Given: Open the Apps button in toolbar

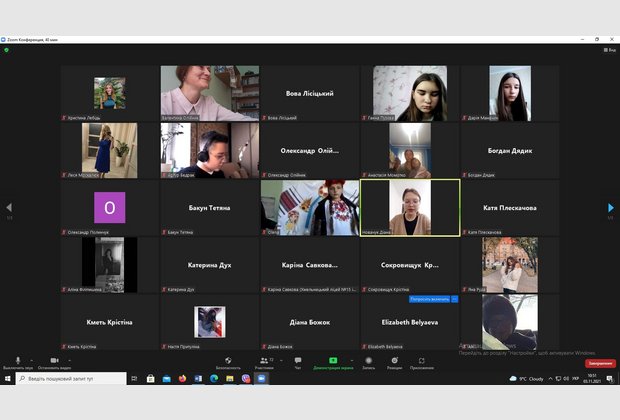Looking at the screenshot, I should (421, 361).
